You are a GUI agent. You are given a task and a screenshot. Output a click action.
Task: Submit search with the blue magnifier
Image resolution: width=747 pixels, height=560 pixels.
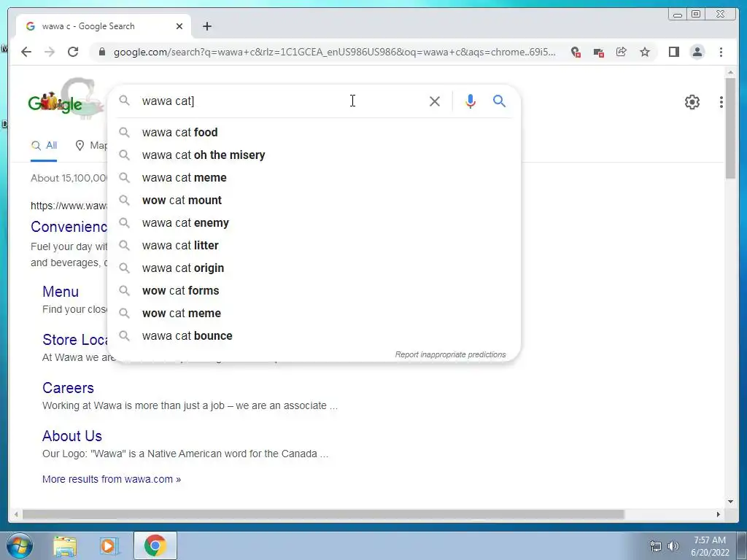click(499, 101)
